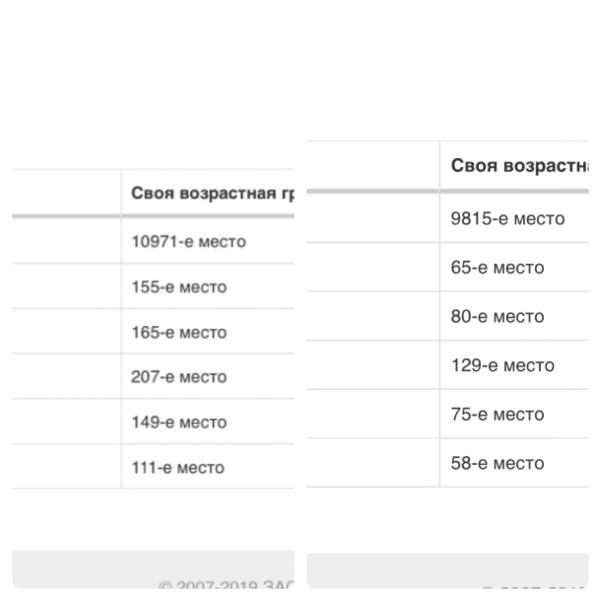Select the '58-е место' cell

tap(514, 463)
